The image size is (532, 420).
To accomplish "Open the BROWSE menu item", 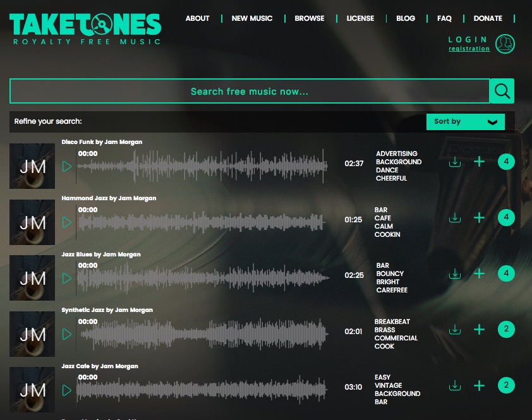I will [x=310, y=18].
